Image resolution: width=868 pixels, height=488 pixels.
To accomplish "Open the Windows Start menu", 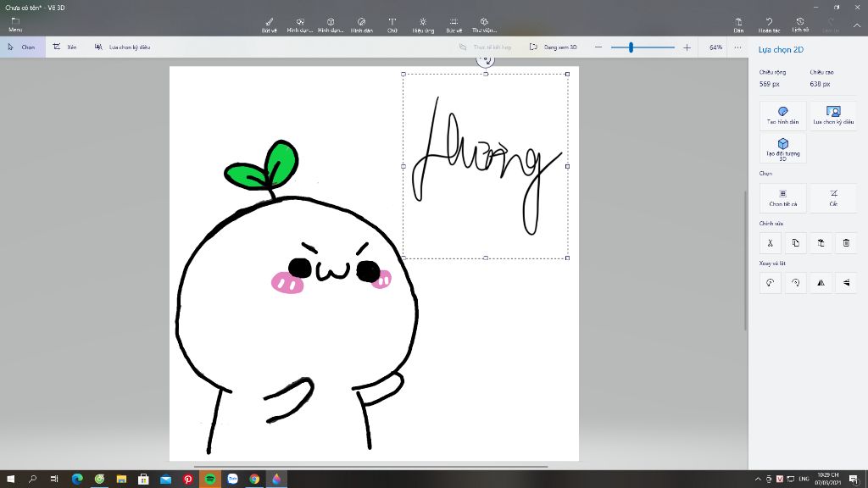I will click(10, 479).
